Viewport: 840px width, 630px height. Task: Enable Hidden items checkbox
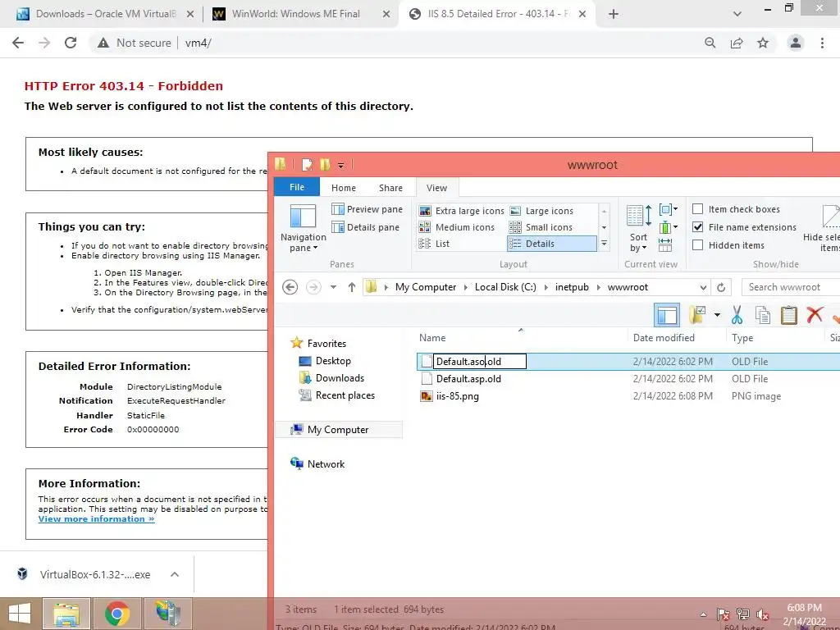pyautogui.click(x=697, y=244)
